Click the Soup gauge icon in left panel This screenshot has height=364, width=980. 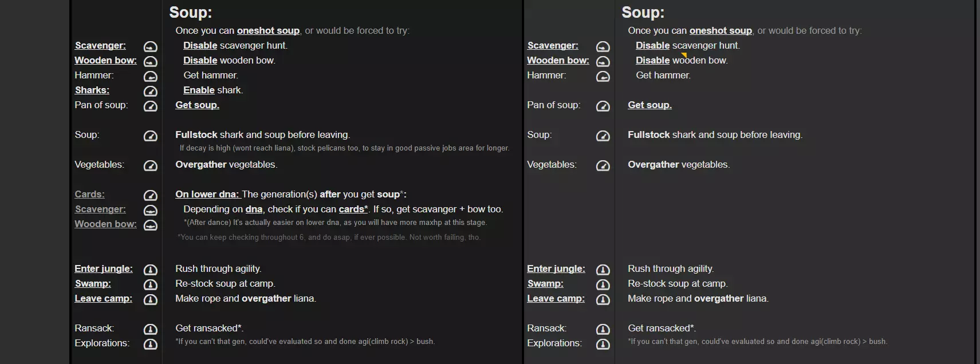150,136
